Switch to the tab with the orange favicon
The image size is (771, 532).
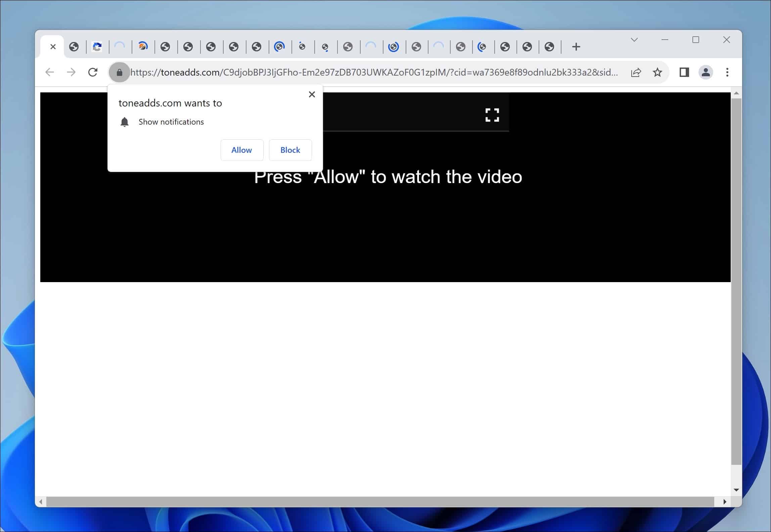click(143, 46)
